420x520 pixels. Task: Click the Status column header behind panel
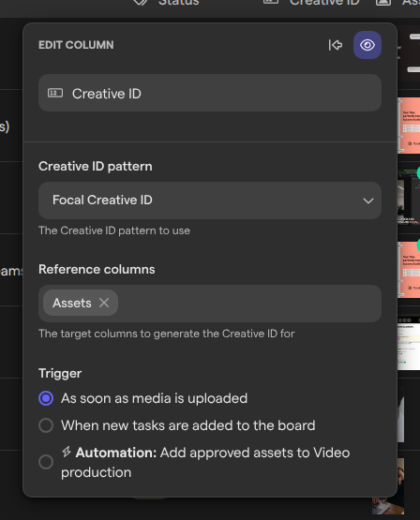point(178,3)
